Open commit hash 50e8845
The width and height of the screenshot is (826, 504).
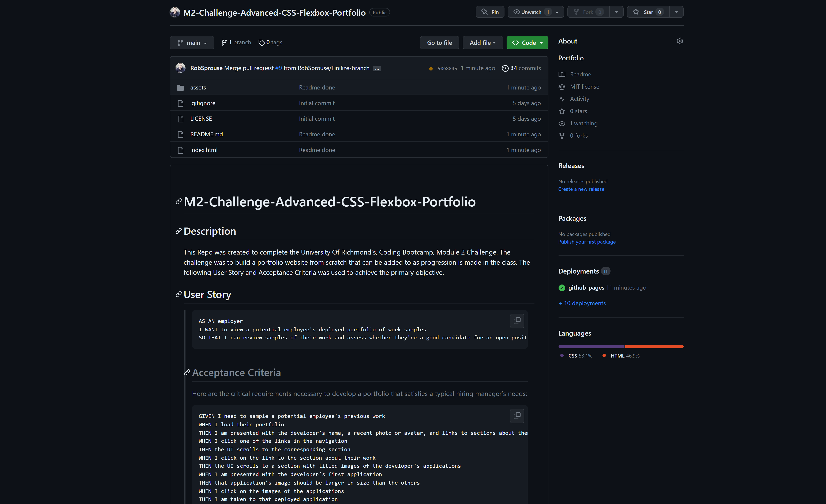447,68
